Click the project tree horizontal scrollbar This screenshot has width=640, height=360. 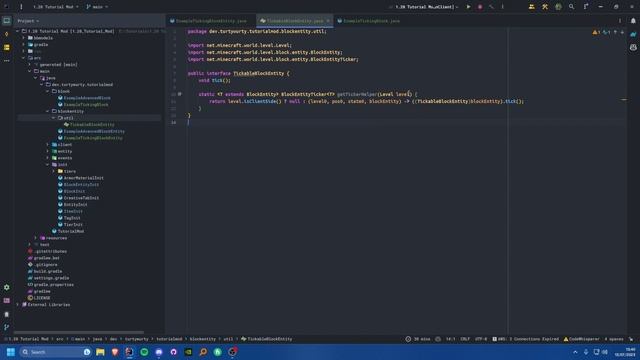(78, 332)
